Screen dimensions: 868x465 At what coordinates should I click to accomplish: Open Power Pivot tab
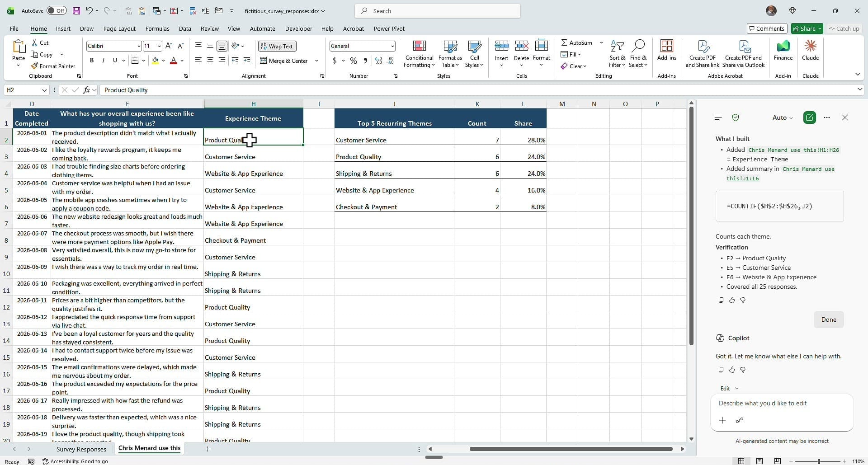[389, 28]
